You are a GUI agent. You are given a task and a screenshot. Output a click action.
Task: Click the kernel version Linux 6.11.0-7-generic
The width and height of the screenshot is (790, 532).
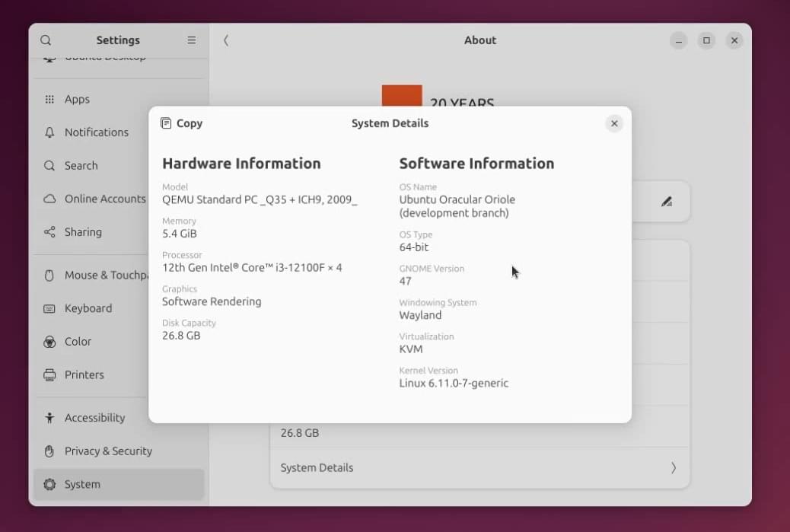click(454, 384)
